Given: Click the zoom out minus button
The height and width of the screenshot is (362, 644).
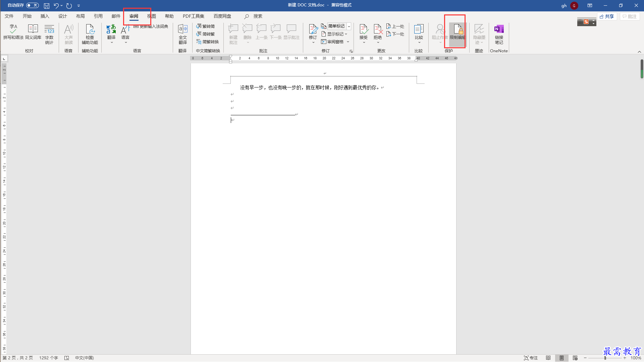Looking at the screenshot, I should (x=585, y=358).
